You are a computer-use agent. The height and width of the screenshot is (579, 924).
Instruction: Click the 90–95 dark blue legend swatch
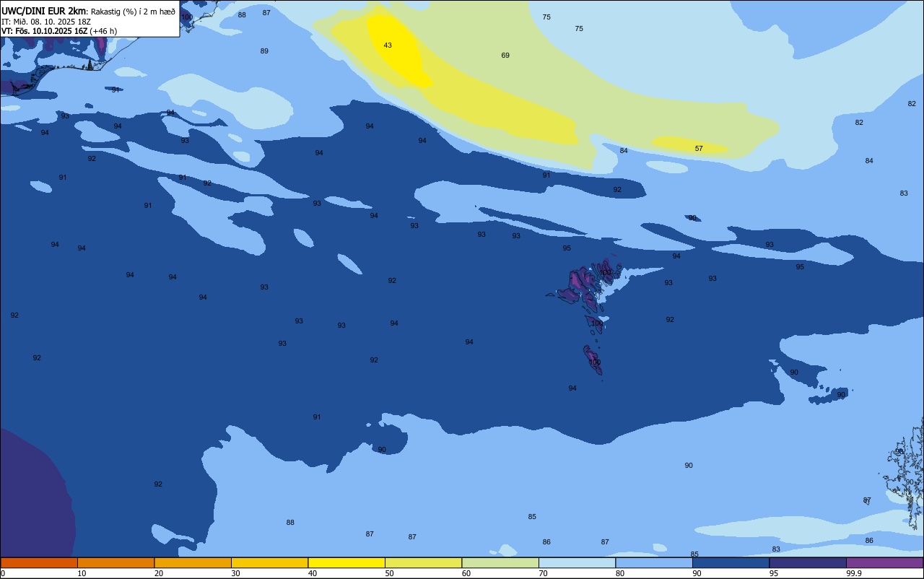pyautogui.click(x=731, y=562)
